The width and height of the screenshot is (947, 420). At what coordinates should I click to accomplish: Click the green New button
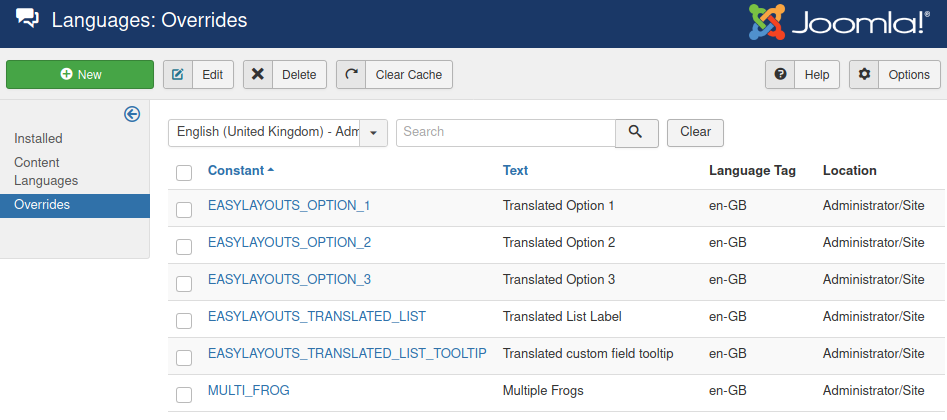pyautogui.click(x=80, y=75)
